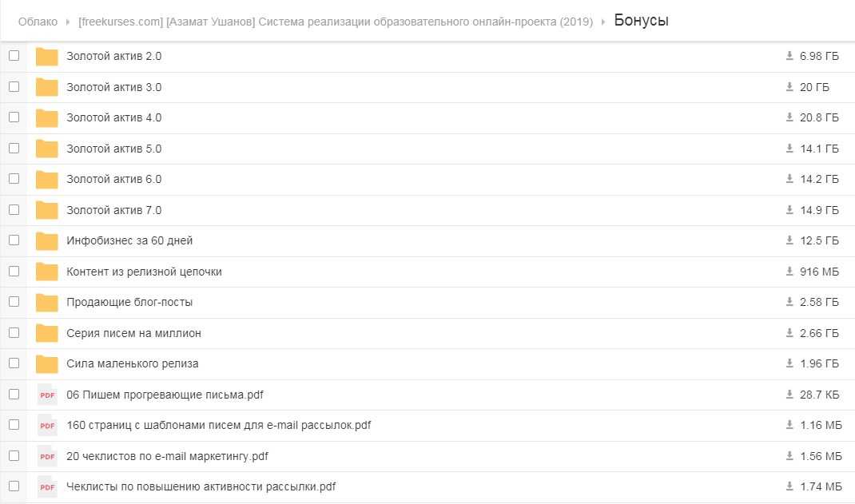Tick the checkbox for Золотой актив 3.0
The image size is (855, 504).
click(x=14, y=86)
